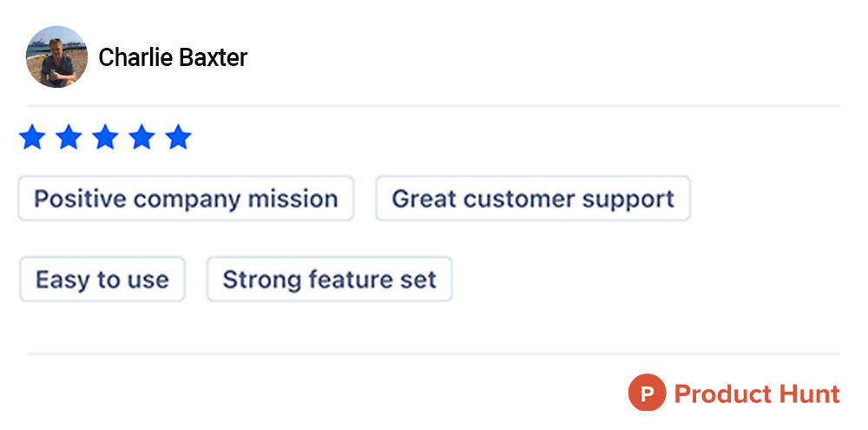The image size is (868, 430).
Task: Click the orange Product Hunt logo circle
Action: click(x=647, y=393)
